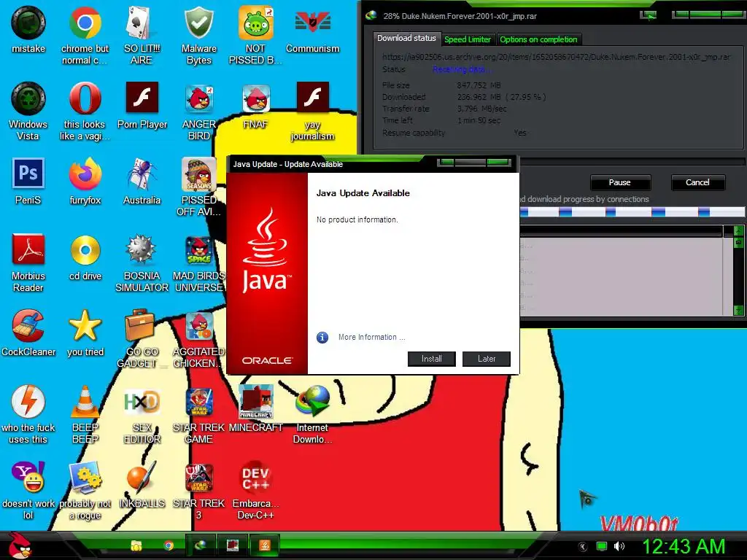Screen dimensions: 747x560
Task: Open the More Information link
Action: [371, 337]
